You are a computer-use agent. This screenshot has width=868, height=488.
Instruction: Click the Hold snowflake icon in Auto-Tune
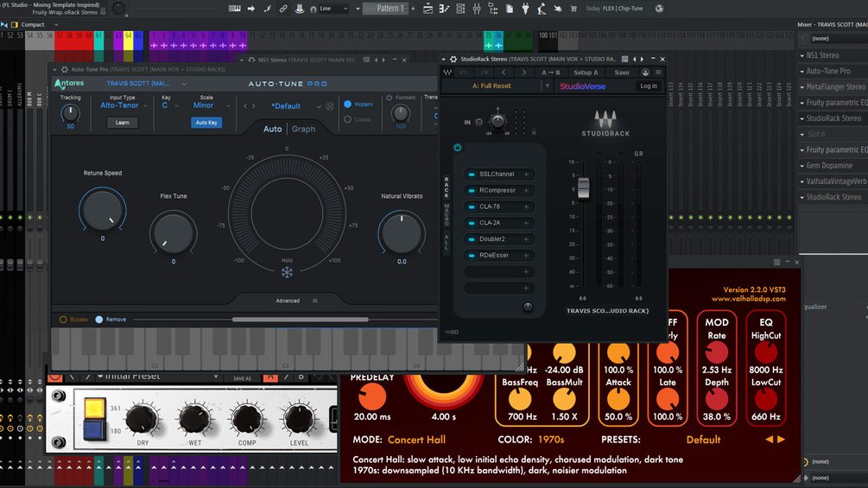[x=287, y=272]
